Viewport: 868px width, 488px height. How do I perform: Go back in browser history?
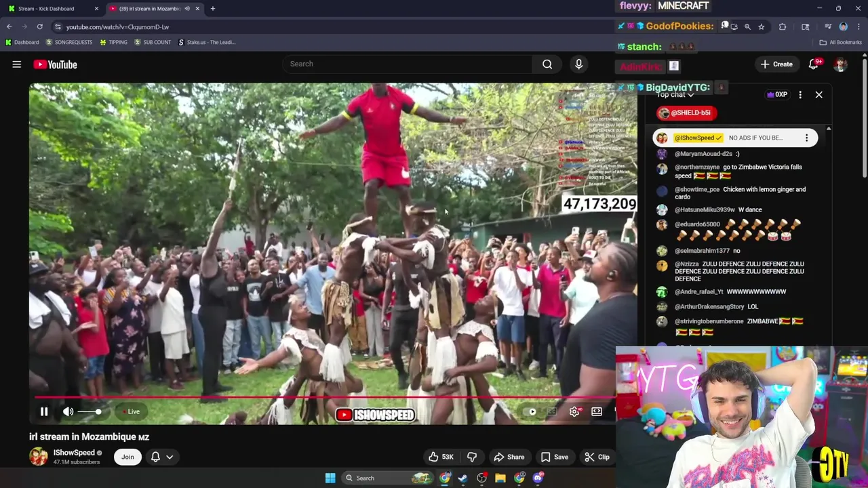[9, 26]
